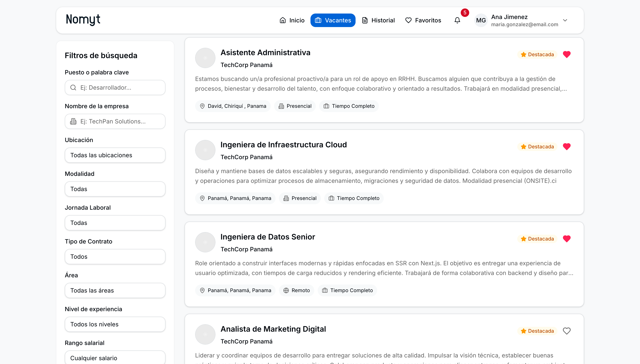Click Asistente Administrativa company logo placeholder
640x364 pixels.
pos(205,58)
